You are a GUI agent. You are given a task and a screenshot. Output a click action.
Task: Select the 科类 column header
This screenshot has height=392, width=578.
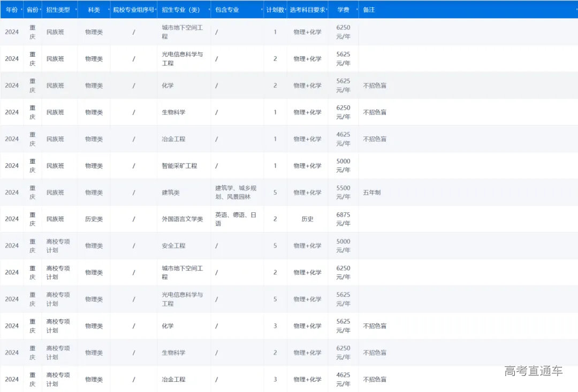point(94,10)
